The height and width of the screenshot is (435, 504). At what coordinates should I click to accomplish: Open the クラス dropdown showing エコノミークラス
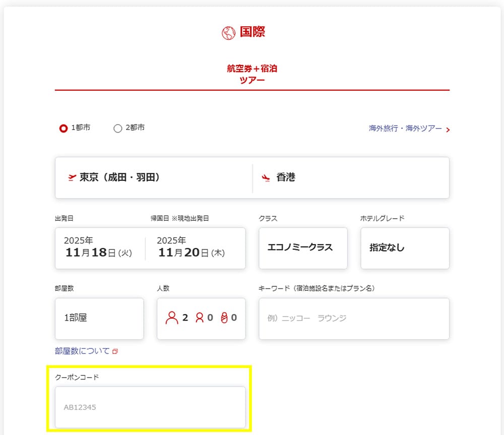(303, 248)
